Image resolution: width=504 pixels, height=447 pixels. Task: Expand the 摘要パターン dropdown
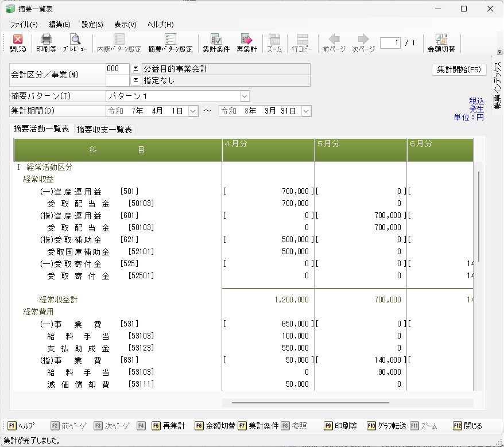point(245,96)
